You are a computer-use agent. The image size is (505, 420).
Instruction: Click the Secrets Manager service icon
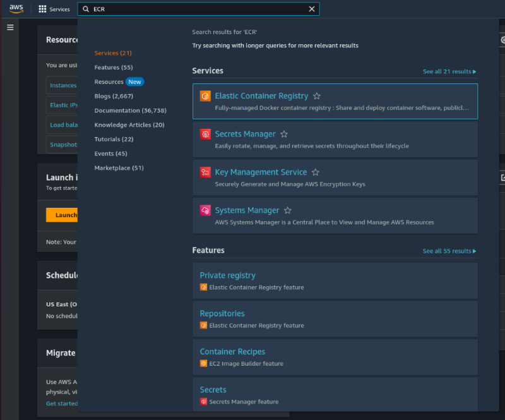pyautogui.click(x=205, y=134)
